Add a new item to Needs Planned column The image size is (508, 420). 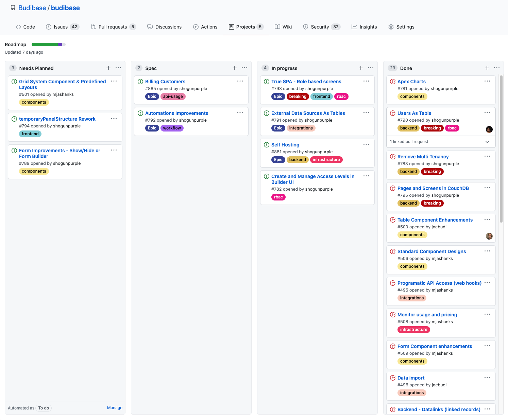point(108,68)
